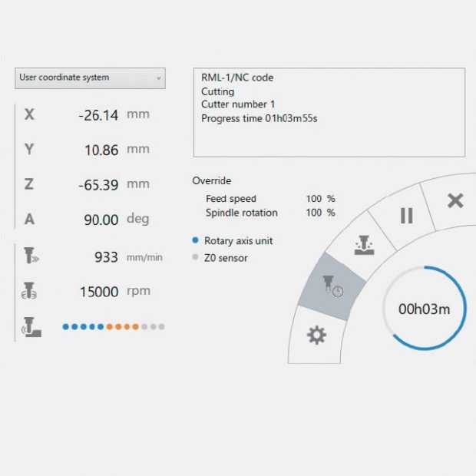Click the Z value -65.39
Screen dimensions: 476x476
click(x=98, y=185)
